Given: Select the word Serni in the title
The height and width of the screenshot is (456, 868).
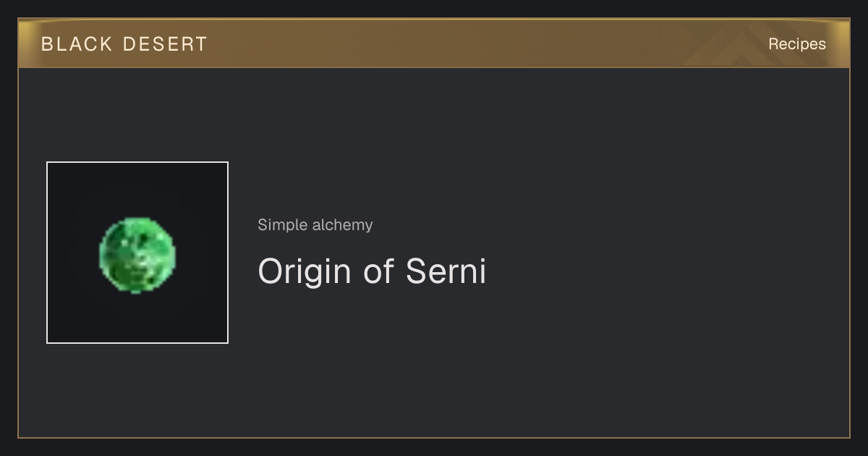Looking at the screenshot, I should [446, 271].
